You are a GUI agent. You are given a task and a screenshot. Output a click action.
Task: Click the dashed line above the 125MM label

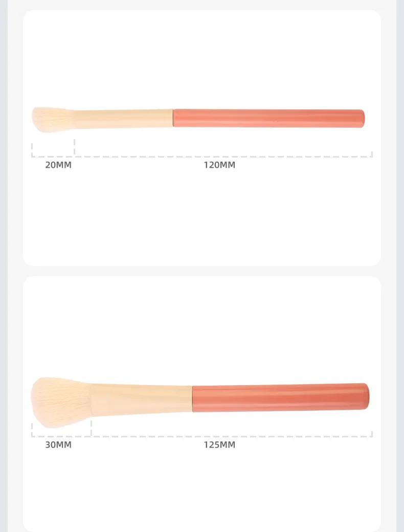(232, 436)
